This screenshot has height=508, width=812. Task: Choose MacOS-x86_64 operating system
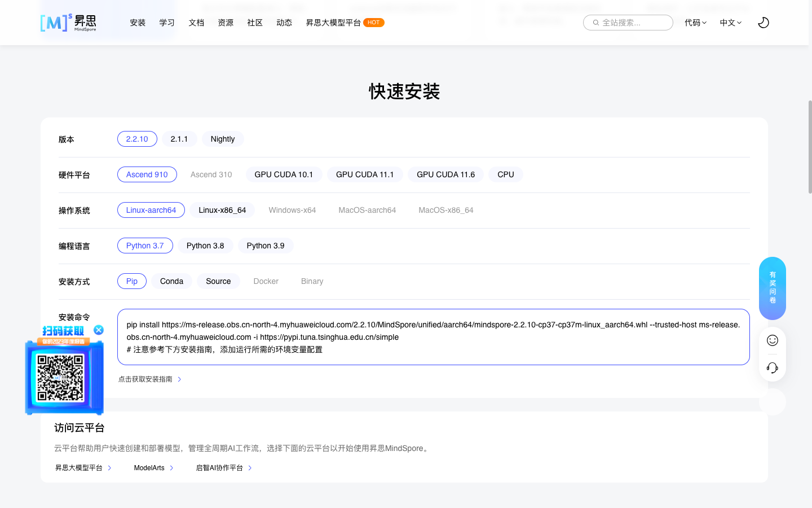[x=446, y=210]
